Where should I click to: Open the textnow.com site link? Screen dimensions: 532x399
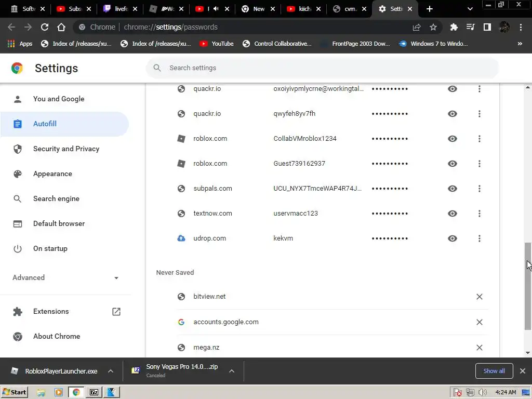click(x=212, y=214)
